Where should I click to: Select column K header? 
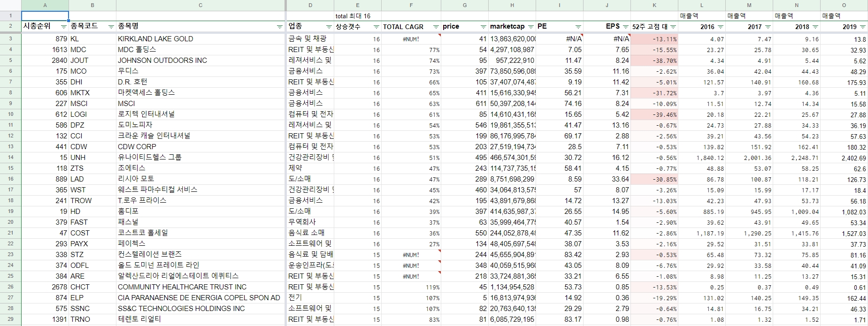pyautogui.click(x=654, y=5)
